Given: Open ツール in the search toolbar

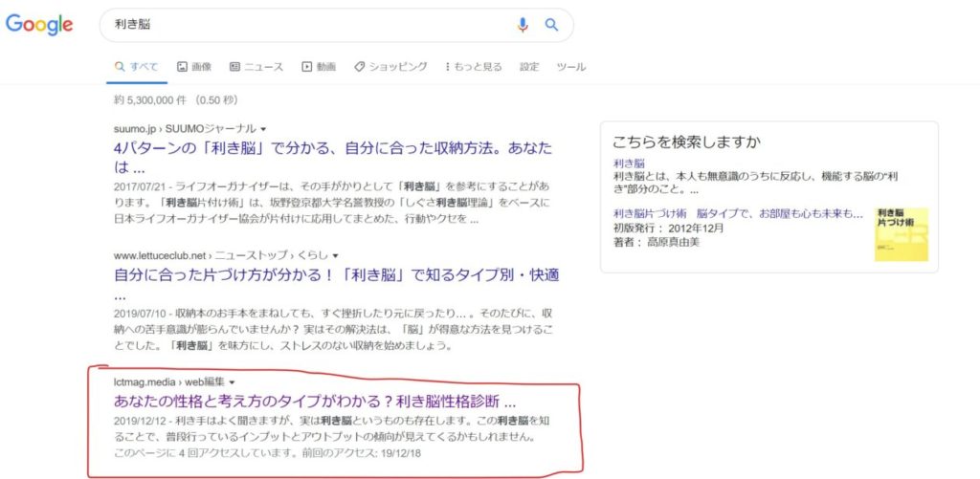Looking at the screenshot, I should (571, 67).
